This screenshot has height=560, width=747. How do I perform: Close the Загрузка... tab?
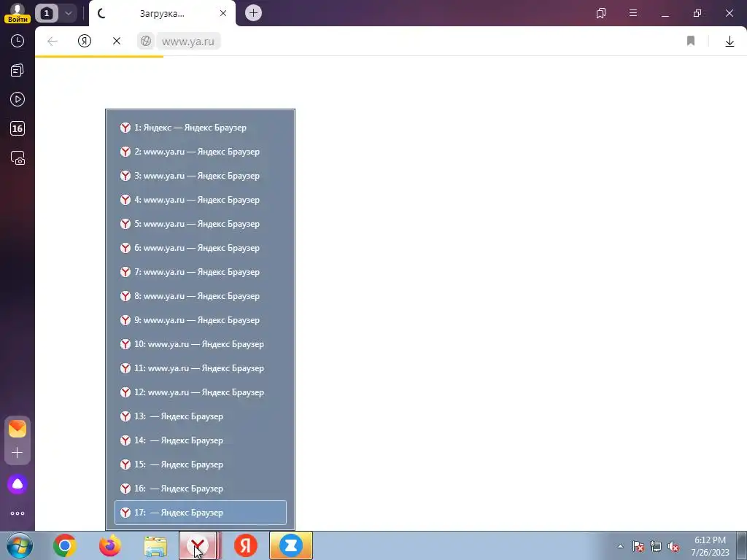point(223,13)
